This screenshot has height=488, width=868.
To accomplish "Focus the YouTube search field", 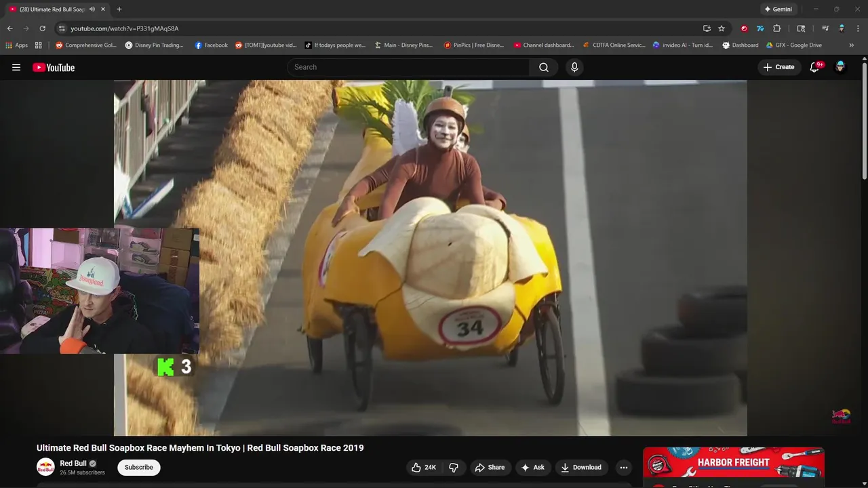I will [x=408, y=67].
